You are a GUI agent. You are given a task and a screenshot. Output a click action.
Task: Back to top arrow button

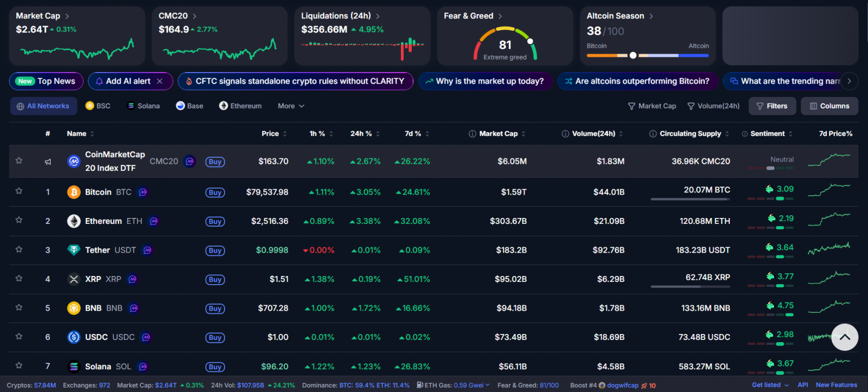click(x=845, y=337)
